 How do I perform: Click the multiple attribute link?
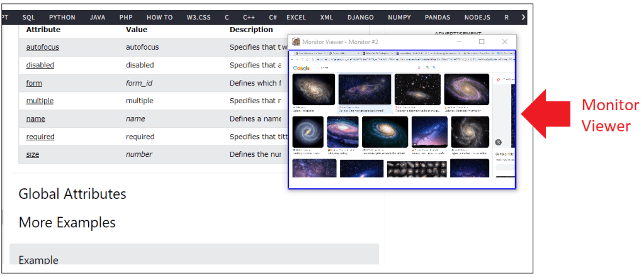pos(40,101)
